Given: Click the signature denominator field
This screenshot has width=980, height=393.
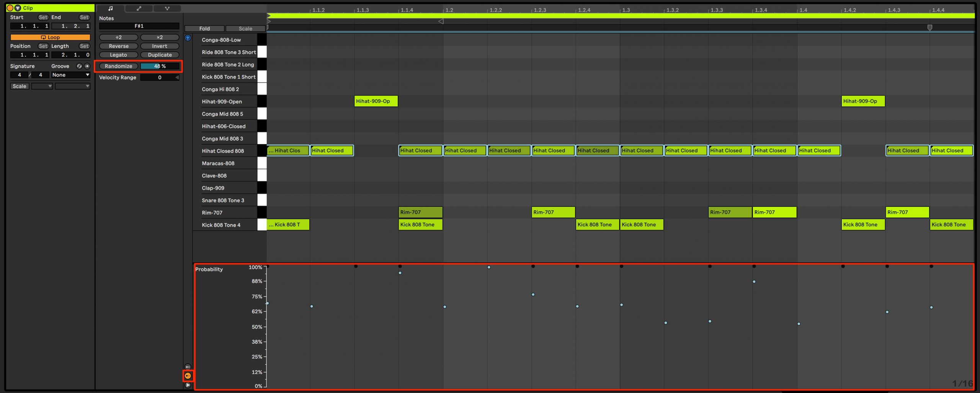Looking at the screenshot, I should [x=41, y=75].
